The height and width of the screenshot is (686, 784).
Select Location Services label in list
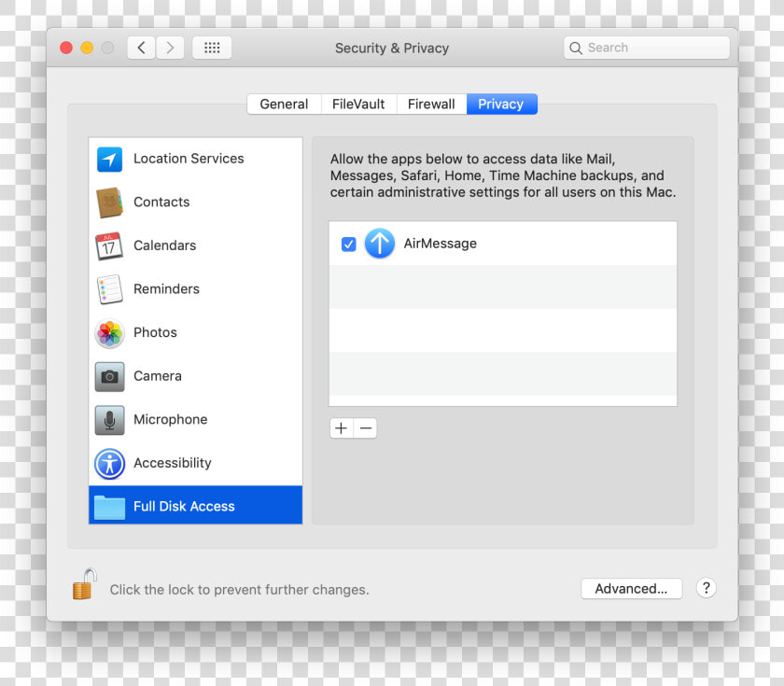click(189, 159)
